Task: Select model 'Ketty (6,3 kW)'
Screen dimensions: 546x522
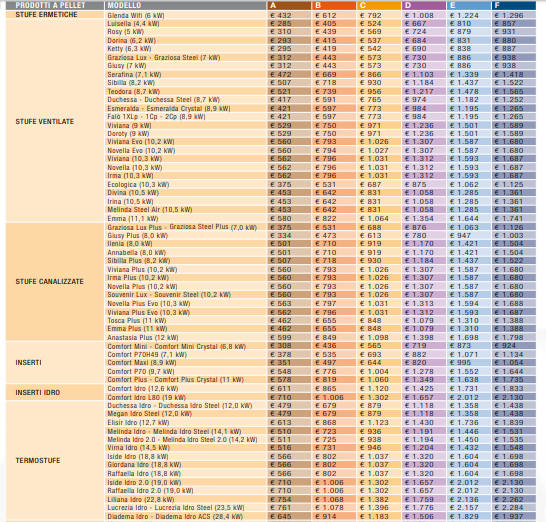Action: [129, 48]
